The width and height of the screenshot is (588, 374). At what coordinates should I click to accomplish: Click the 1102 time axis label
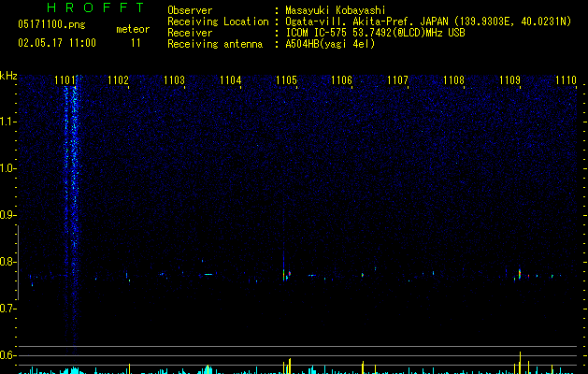(118, 79)
